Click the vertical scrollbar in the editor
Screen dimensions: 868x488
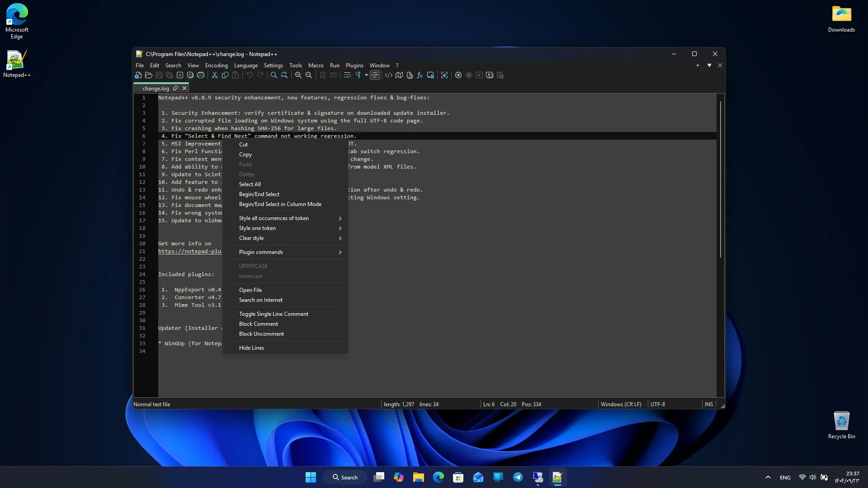720,178
